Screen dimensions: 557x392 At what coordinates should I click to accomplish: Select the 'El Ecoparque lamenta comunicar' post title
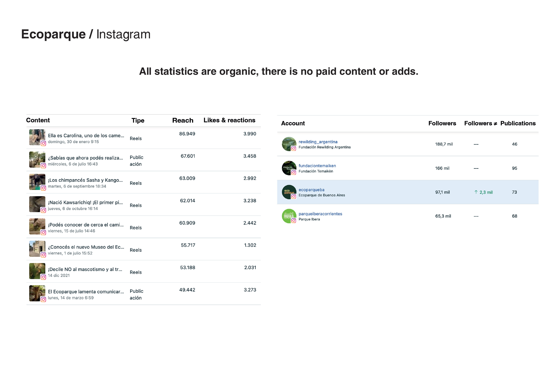pos(86,292)
